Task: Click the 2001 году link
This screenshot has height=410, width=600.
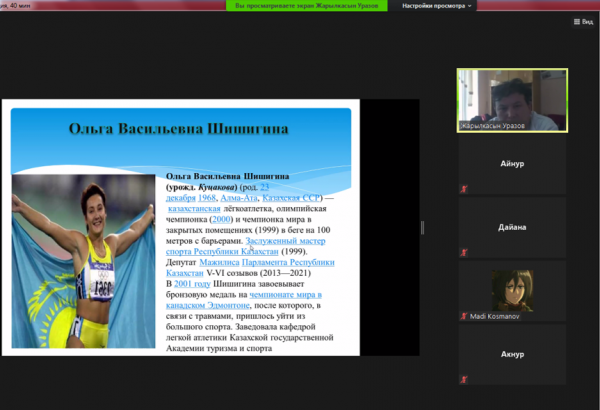Action: pos(185,285)
